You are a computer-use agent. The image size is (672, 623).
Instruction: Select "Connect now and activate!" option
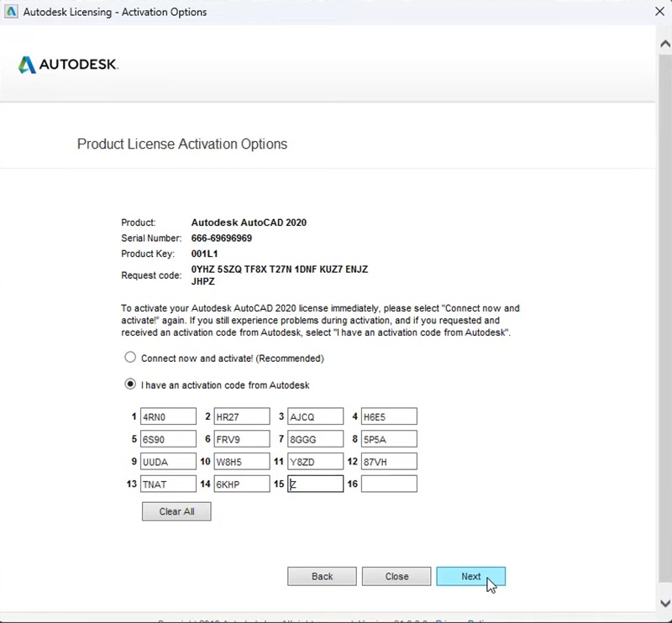[x=130, y=358]
